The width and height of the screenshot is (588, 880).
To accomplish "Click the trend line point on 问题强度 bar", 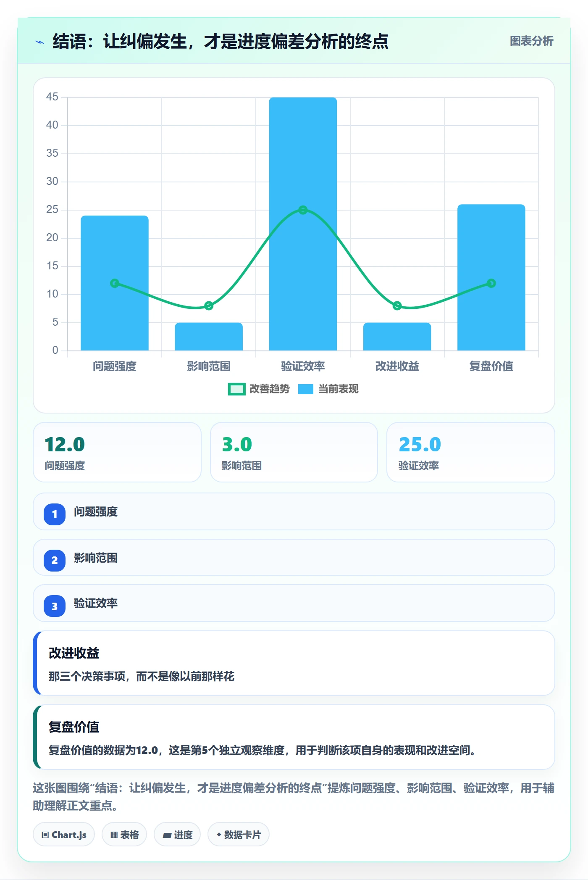I will point(115,283).
